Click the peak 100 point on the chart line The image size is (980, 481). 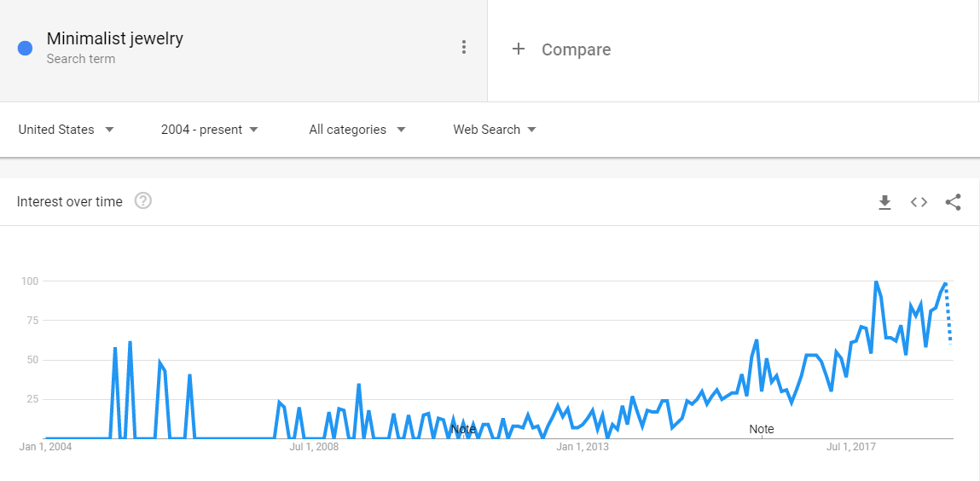click(876, 281)
